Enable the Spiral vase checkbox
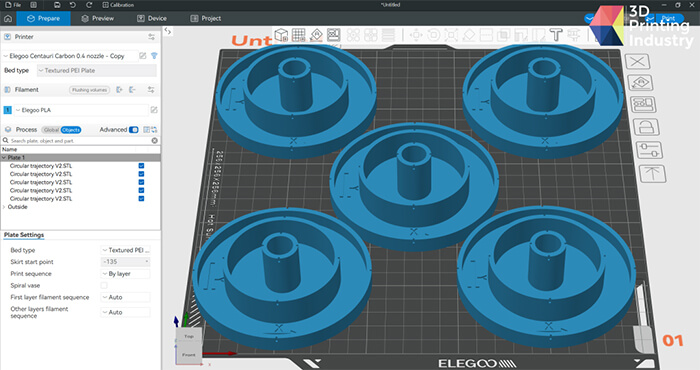The width and height of the screenshot is (700, 370). click(104, 285)
